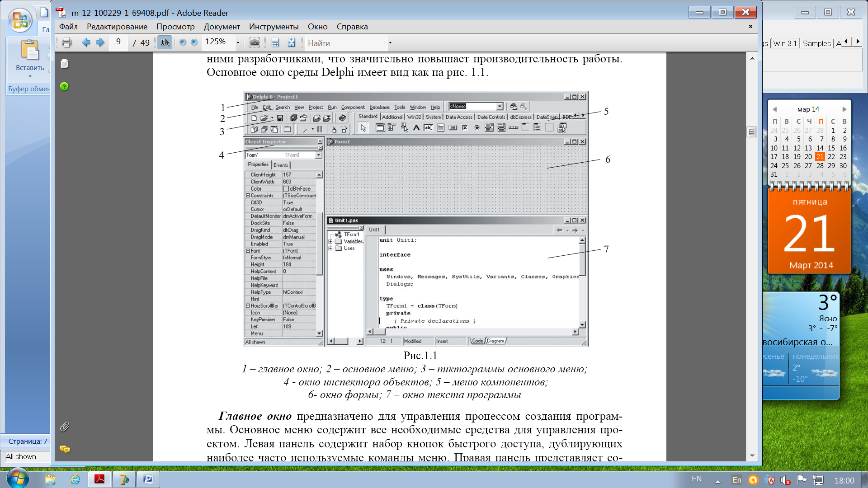
Task: Click the scrollbar thumb in Adobe Reader
Action: 752,132
